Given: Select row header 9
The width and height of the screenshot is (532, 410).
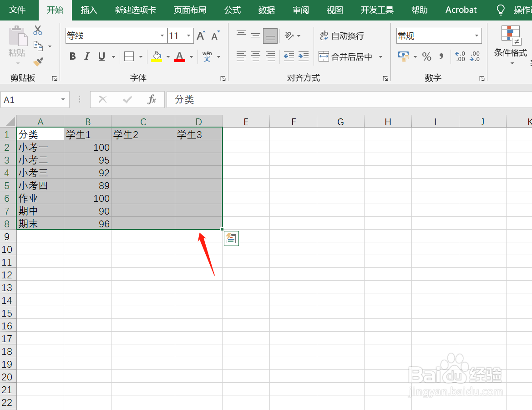Looking at the screenshot, I should tap(8, 236).
